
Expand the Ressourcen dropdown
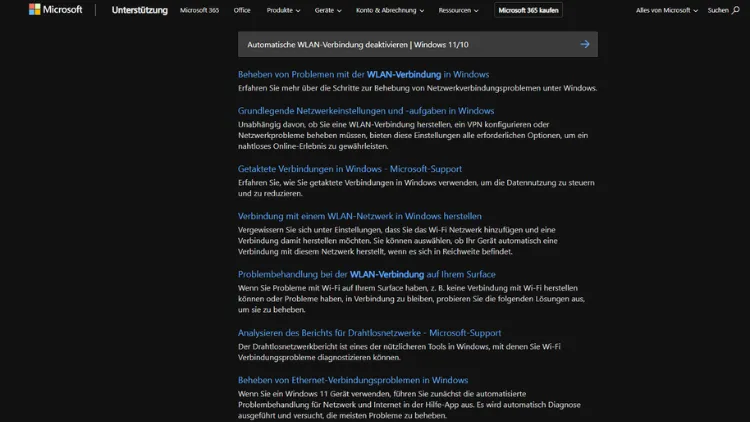(x=458, y=10)
